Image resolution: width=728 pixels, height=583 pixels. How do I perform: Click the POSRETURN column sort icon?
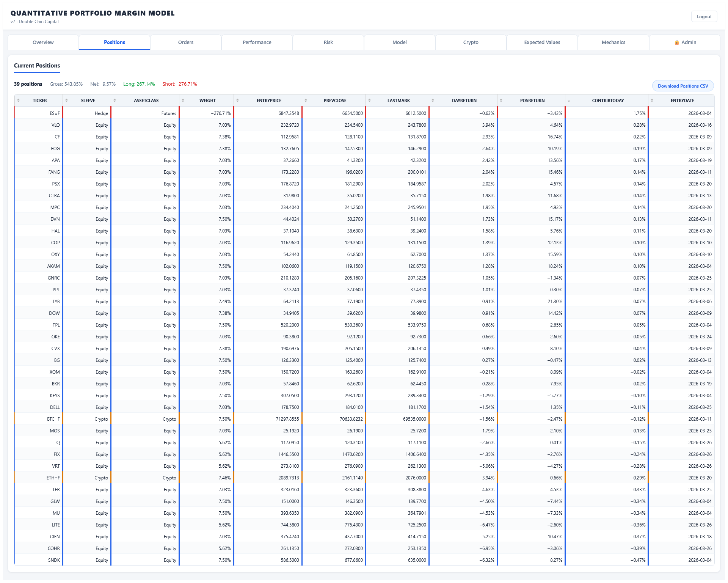coord(501,101)
